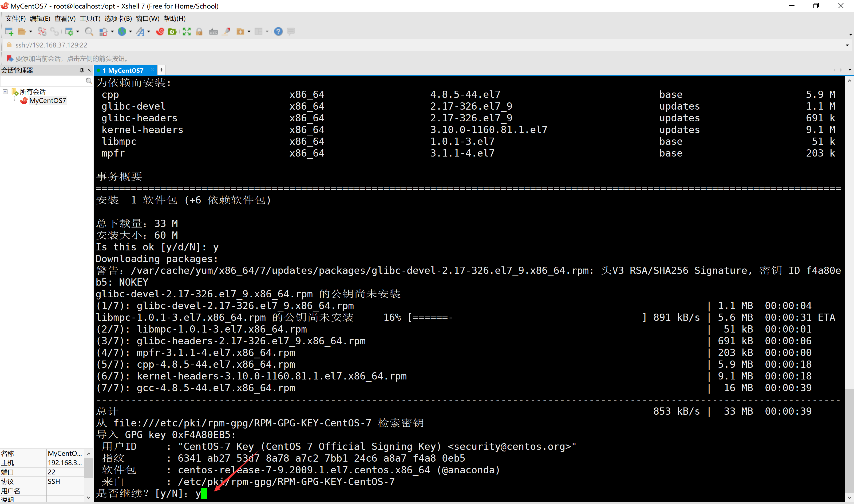
Task: Switch to the MyCentOS7 terminal tab
Action: (125, 70)
